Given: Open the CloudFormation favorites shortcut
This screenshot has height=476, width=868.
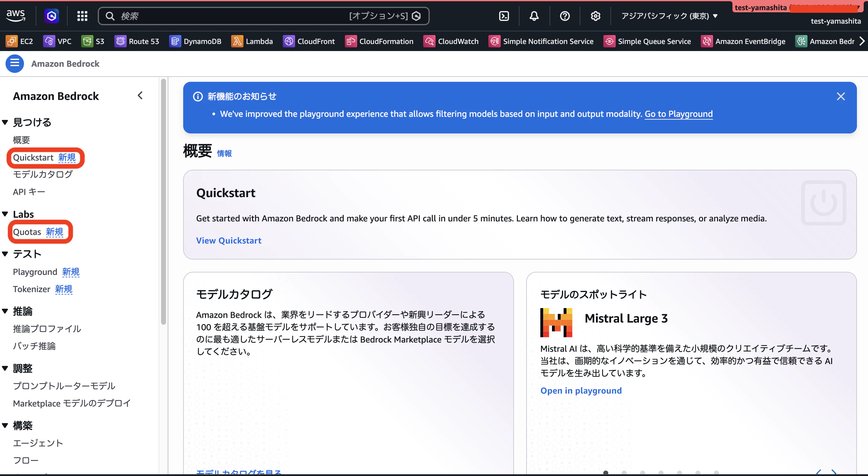Looking at the screenshot, I should point(379,41).
